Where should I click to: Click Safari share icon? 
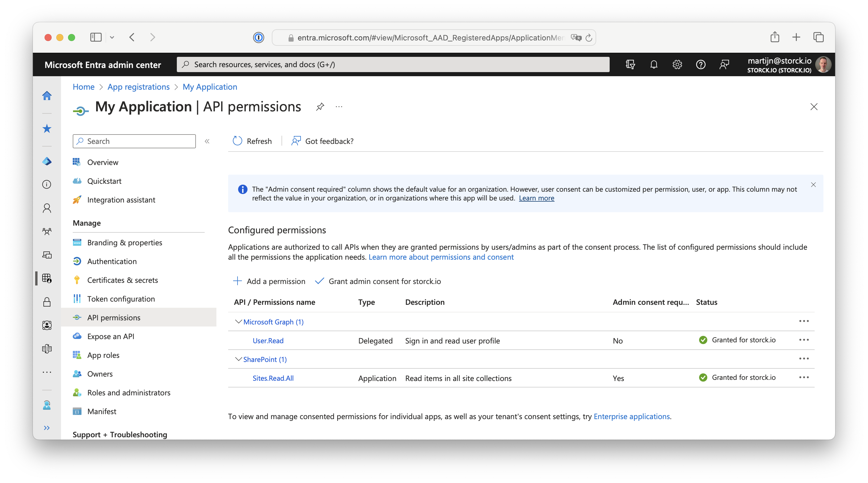pyautogui.click(x=775, y=37)
